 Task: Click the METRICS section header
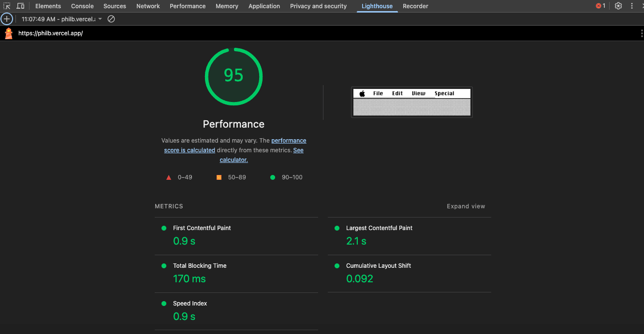point(169,206)
